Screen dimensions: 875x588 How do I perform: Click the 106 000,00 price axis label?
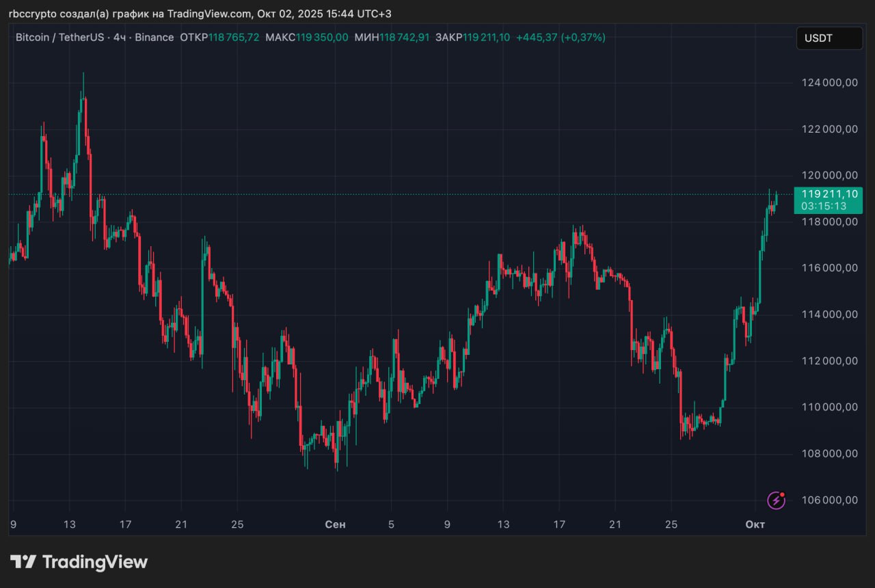tap(829, 500)
